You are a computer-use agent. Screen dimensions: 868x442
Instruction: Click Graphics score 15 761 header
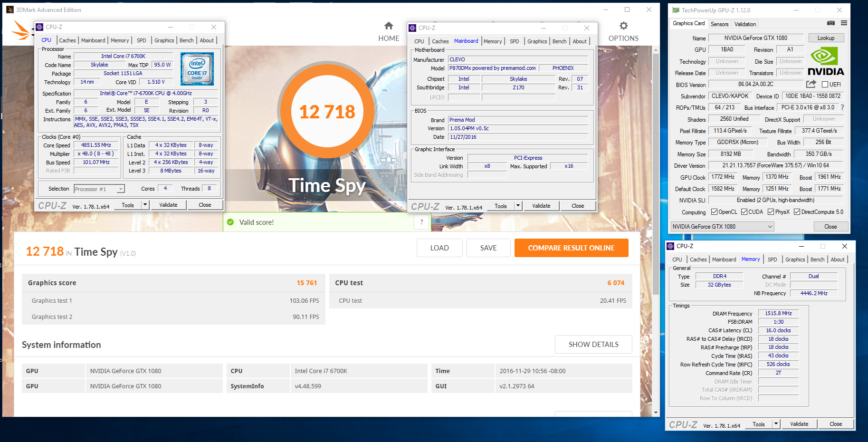pyautogui.click(x=173, y=283)
